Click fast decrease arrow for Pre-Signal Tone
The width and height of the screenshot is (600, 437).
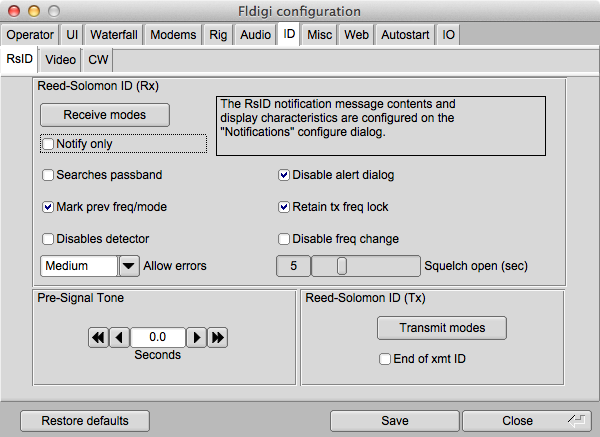98,338
